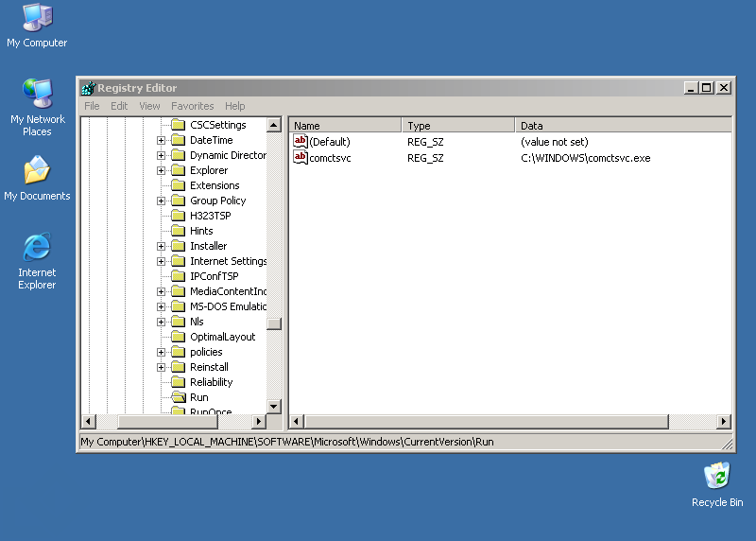Click the values pane scroll left arrow
Screen dimensions: 756x541
pyautogui.click(x=297, y=422)
